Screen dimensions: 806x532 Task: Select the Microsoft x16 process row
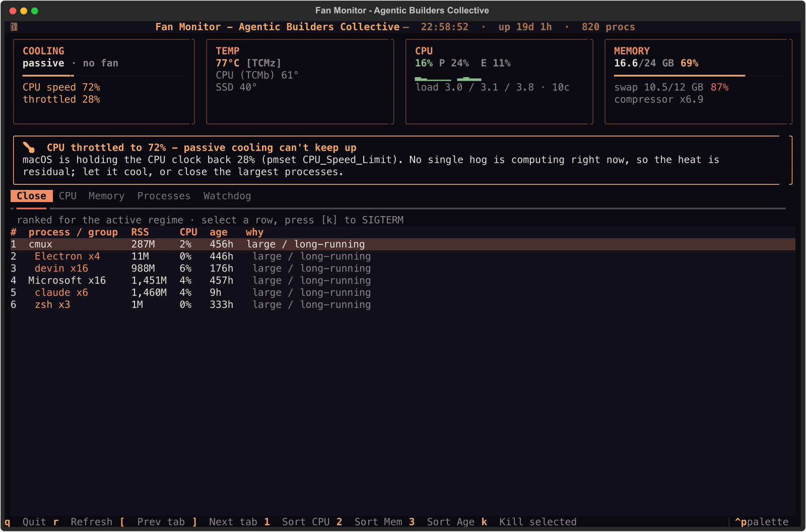[x=403, y=281]
